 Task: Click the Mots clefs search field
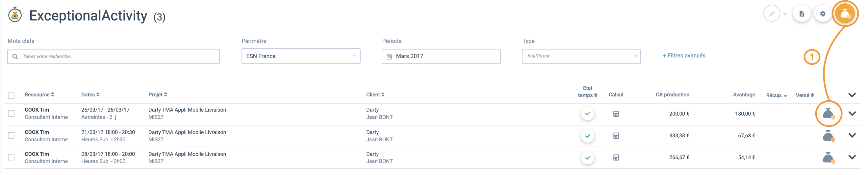(114, 56)
